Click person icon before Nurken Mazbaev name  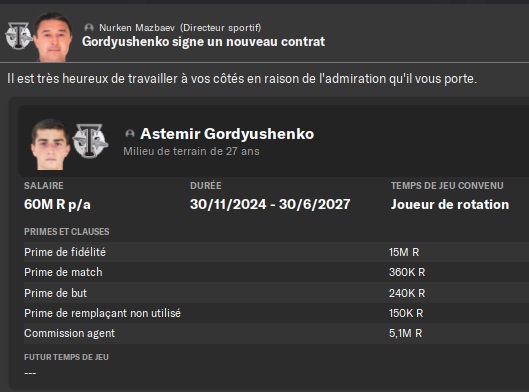tap(89, 28)
